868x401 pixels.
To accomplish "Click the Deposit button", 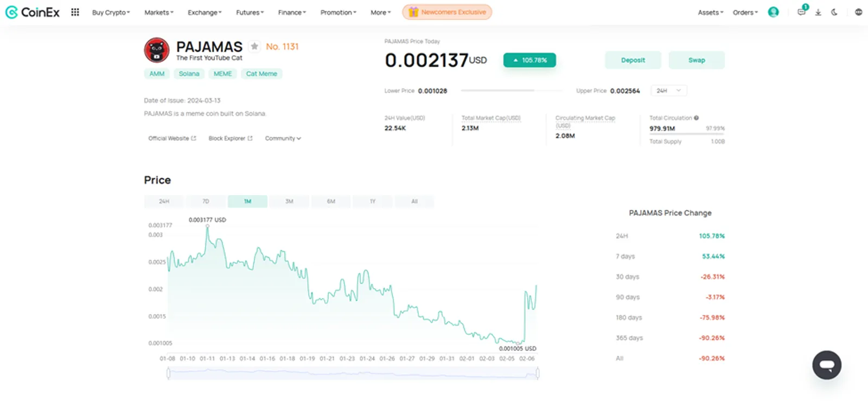I will point(633,60).
